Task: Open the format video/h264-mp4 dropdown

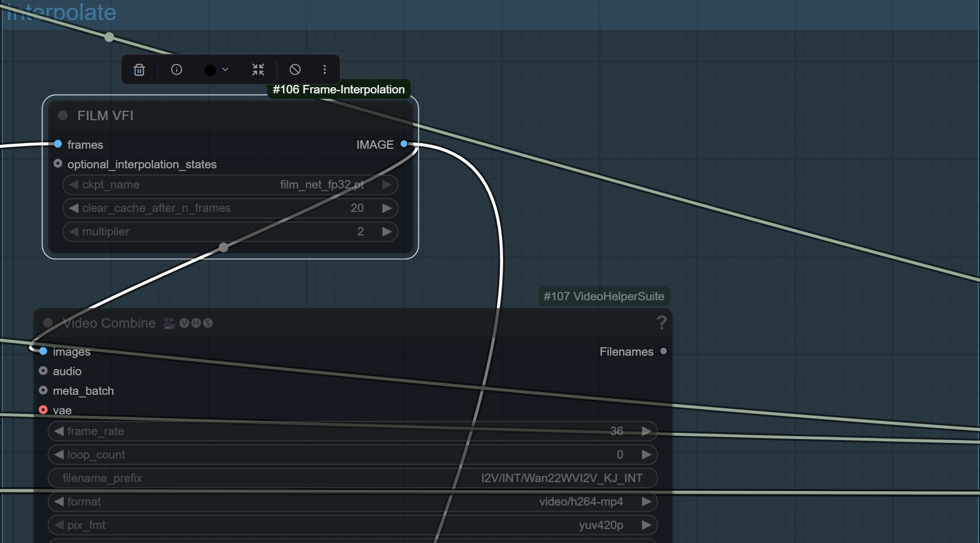Action: (353, 502)
